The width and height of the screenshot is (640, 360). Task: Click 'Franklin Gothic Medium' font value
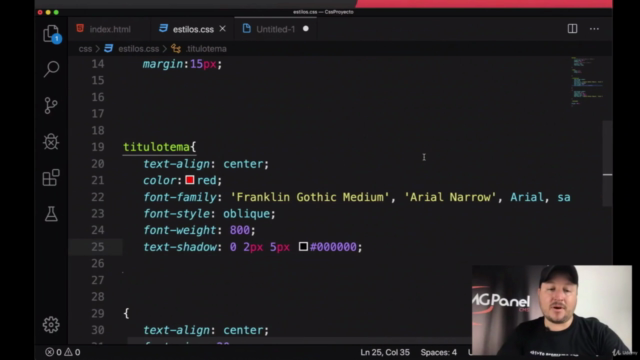point(310,197)
